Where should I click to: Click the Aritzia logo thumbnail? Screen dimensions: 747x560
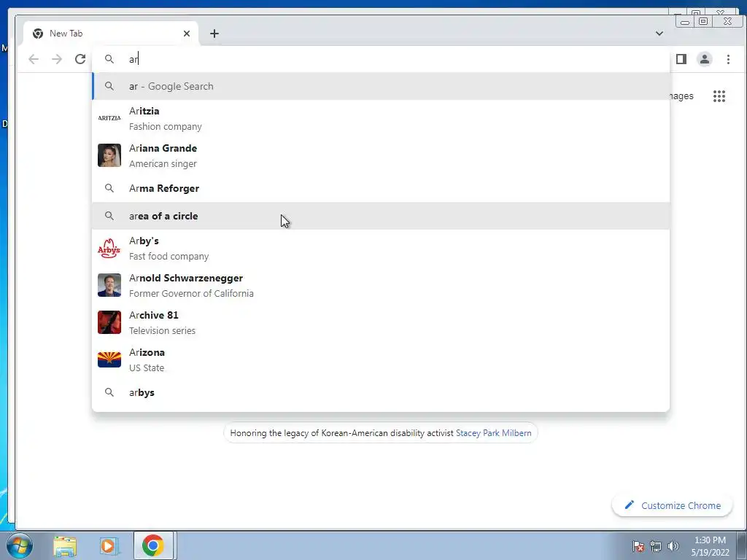coord(109,118)
